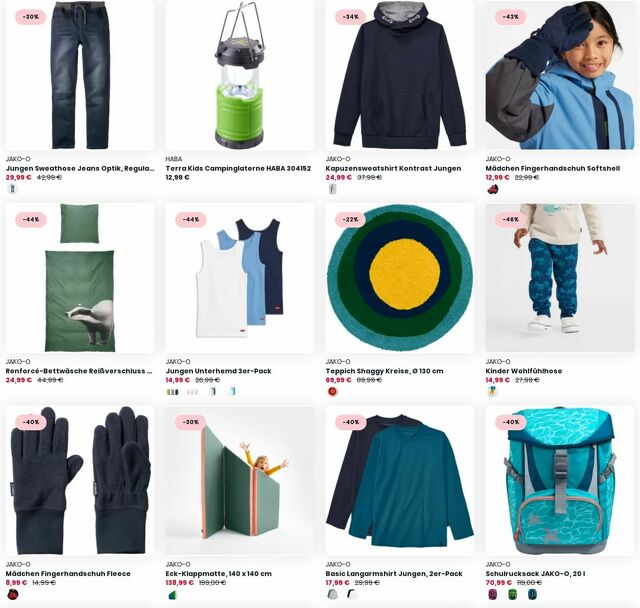View the green folding mat product image

point(240,481)
